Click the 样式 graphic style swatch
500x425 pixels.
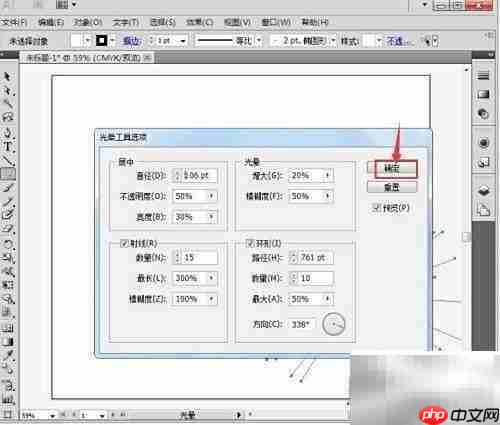[x=369, y=41]
